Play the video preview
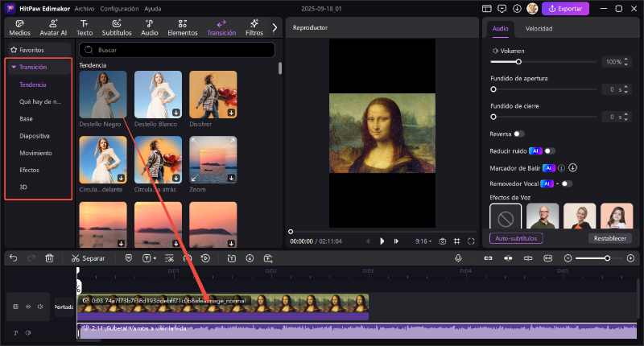The width and height of the screenshot is (644, 346). click(x=382, y=241)
